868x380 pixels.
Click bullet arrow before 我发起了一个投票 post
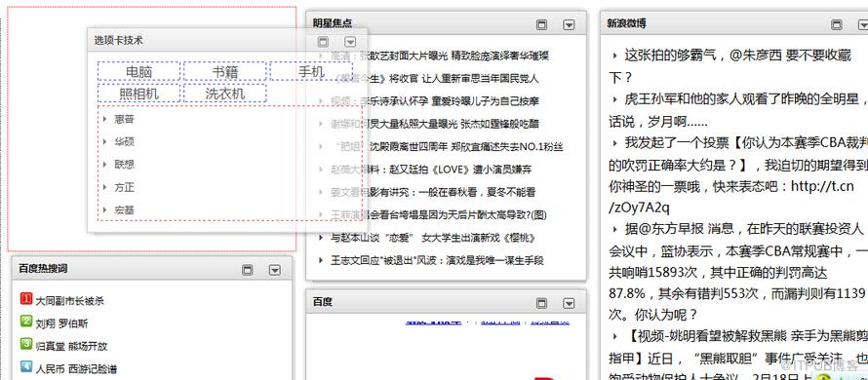click(614, 142)
